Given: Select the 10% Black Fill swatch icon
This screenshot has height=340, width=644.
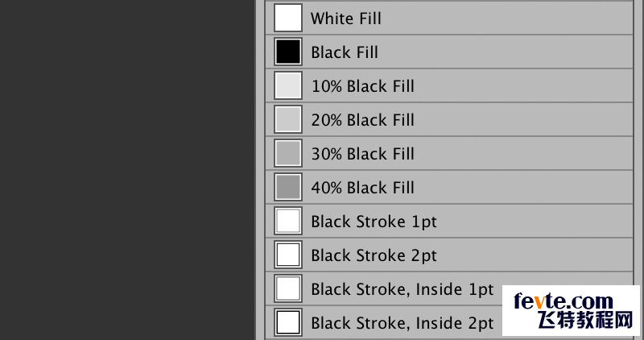Looking at the screenshot, I should coord(288,85).
